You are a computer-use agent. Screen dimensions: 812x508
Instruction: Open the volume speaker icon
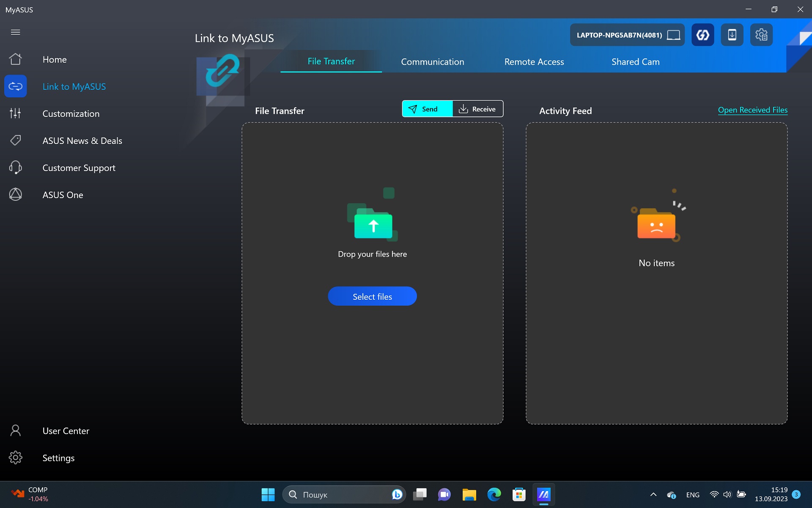(727, 494)
